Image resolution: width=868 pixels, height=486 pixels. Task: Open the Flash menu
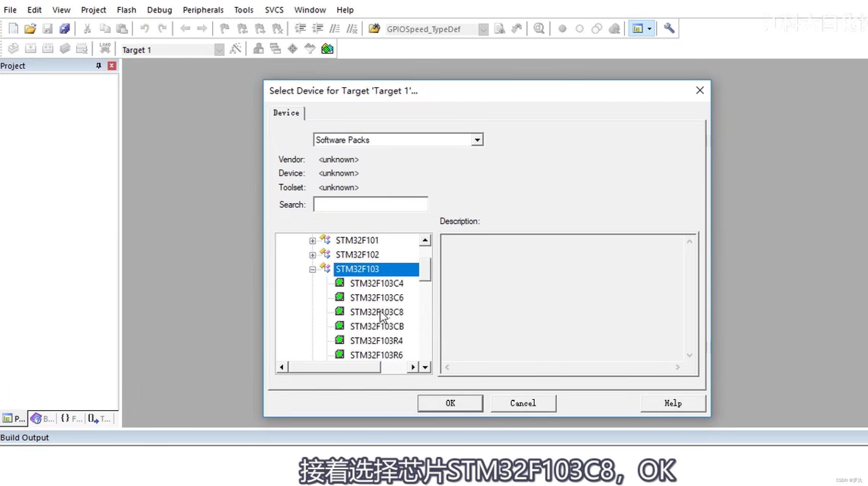(126, 10)
